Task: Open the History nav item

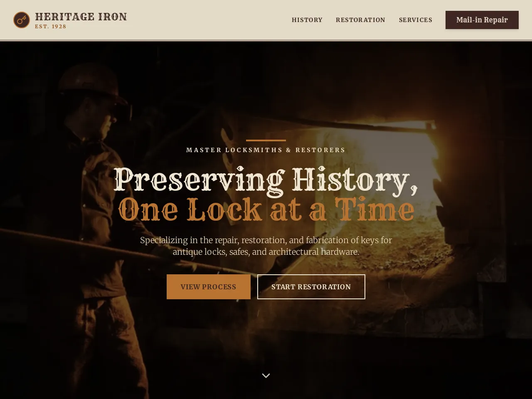Action: [307, 20]
